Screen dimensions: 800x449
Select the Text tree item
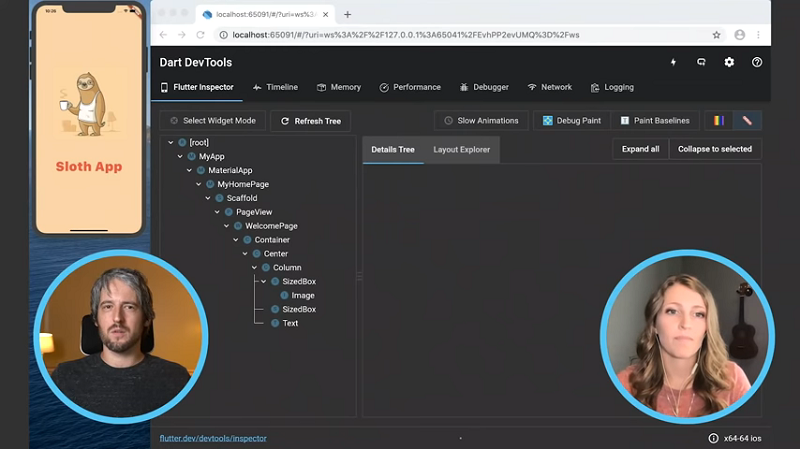pyautogui.click(x=290, y=323)
